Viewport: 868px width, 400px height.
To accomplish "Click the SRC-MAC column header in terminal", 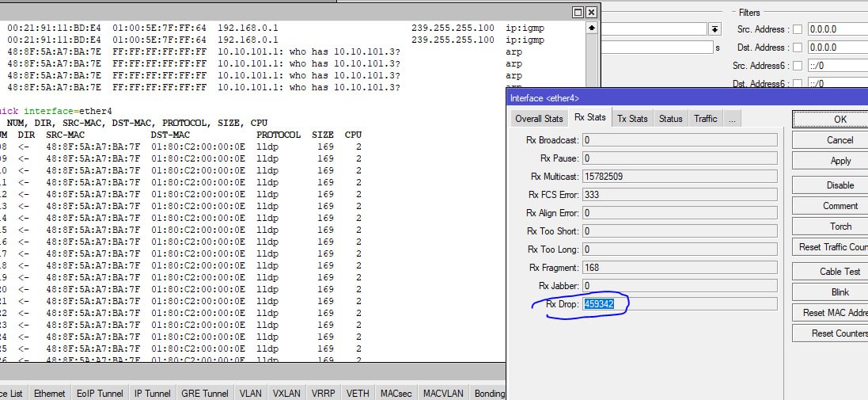I will (x=66, y=135).
